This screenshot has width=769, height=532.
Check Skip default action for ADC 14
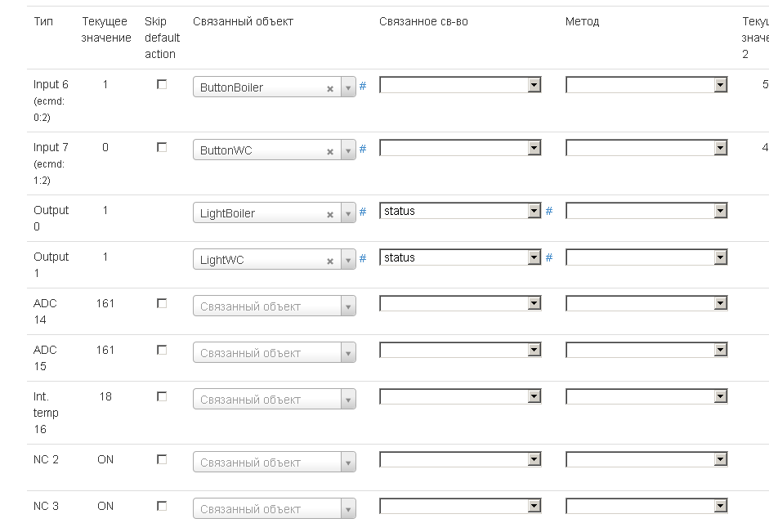162,303
